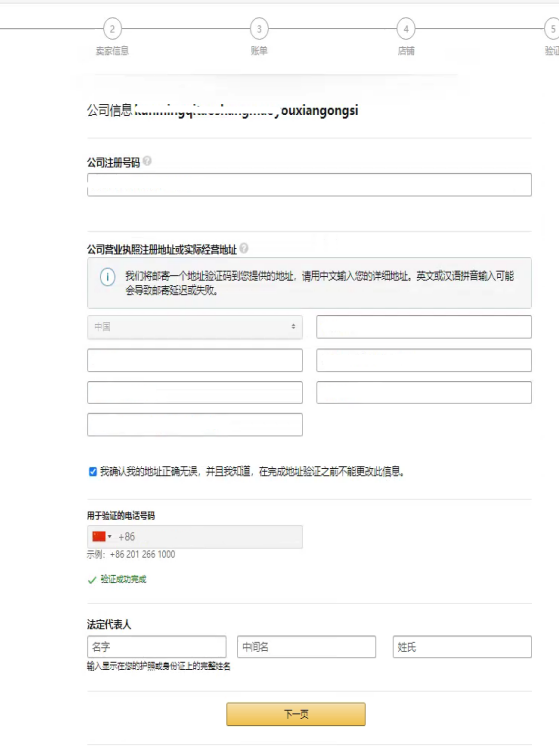Screen dimensions: 559x746
Task: Click the China flag icon in phone field
Action: pyautogui.click(x=99, y=537)
